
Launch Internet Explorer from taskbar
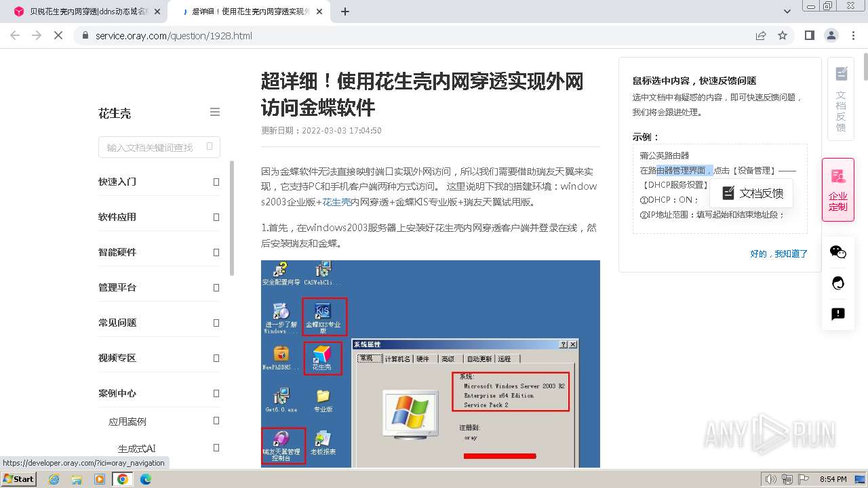pos(54,479)
